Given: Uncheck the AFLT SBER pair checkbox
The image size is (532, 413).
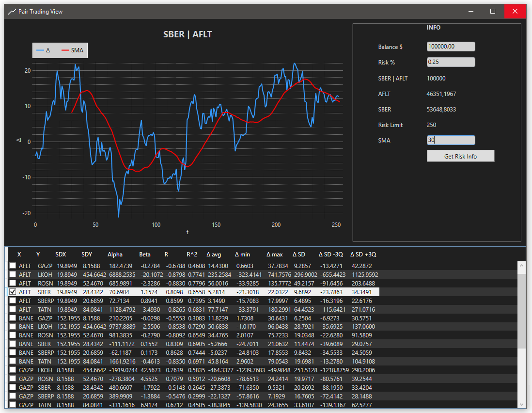Looking at the screenshot, I should (13, 292).
